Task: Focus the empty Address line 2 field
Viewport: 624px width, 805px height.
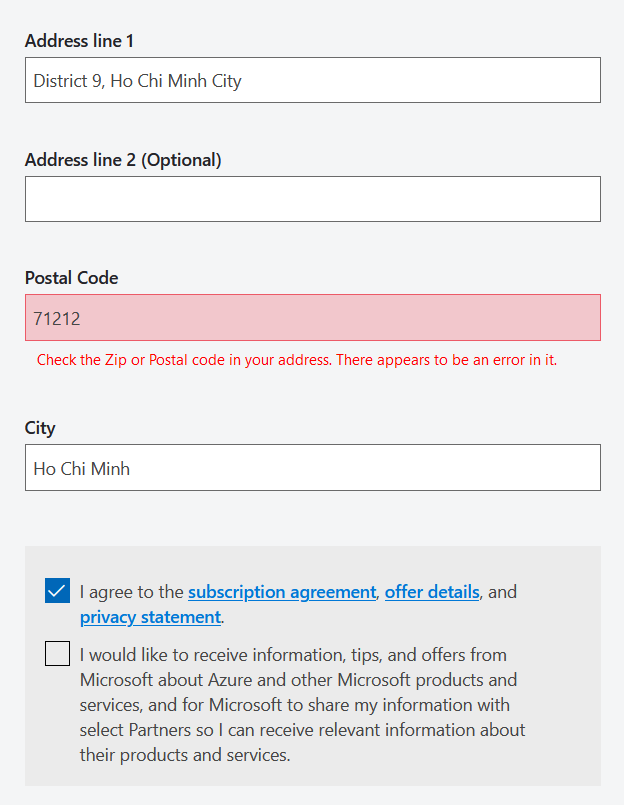Action: click(x=312, y=199)
